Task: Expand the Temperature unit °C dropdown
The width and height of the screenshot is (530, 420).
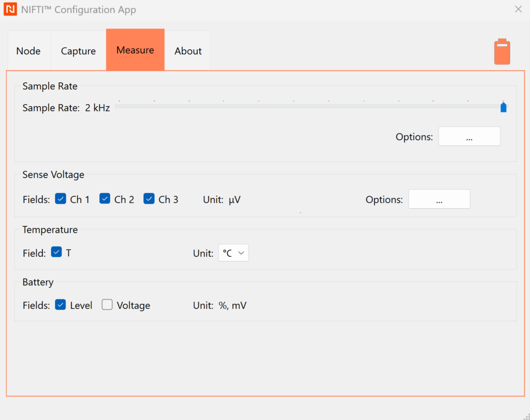Action: pos(233,253)
